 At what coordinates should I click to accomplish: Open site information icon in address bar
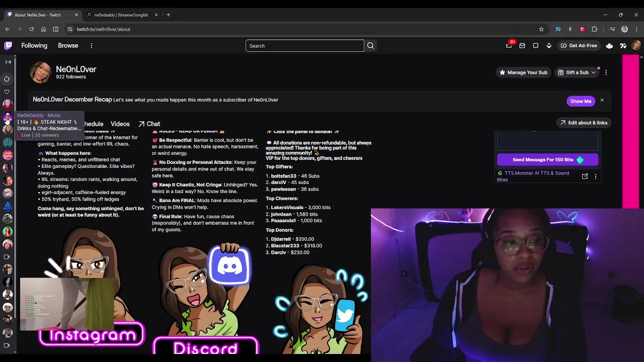pyautogui.click(x=70, y=29)
